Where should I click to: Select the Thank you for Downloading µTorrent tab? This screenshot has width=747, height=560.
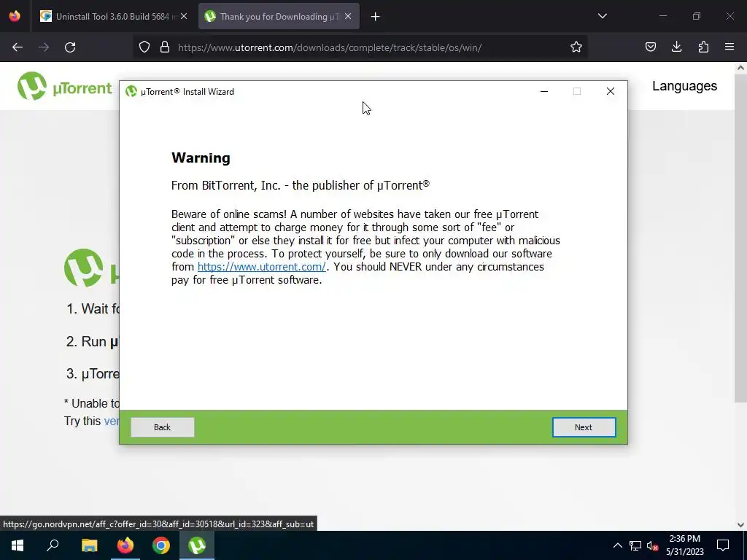coord(279,17)
